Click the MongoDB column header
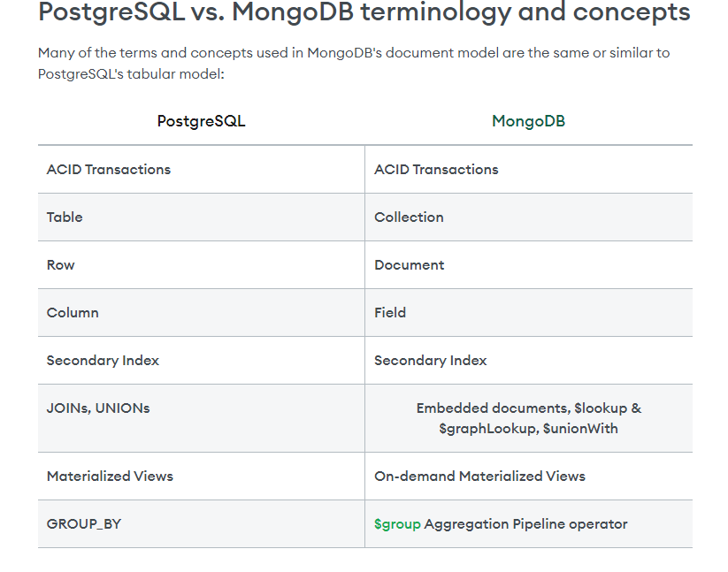728x572 pixels. click(528, 122)
